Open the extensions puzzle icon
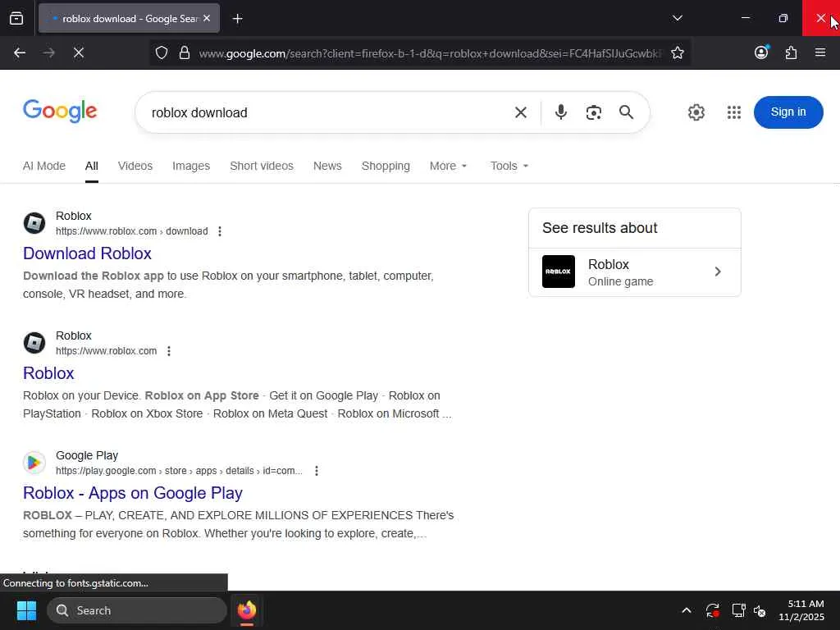840x630 pixels. (x=791, y=52)
